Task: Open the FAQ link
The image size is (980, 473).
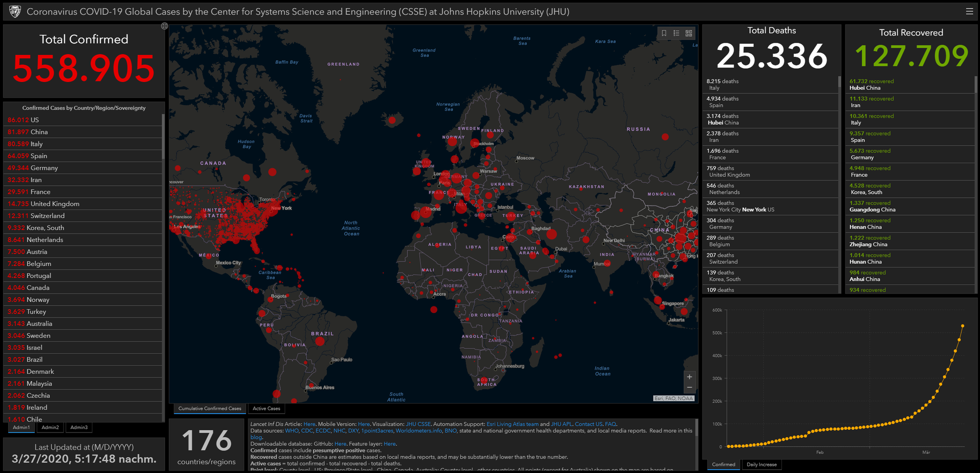Action: [611, 424]
